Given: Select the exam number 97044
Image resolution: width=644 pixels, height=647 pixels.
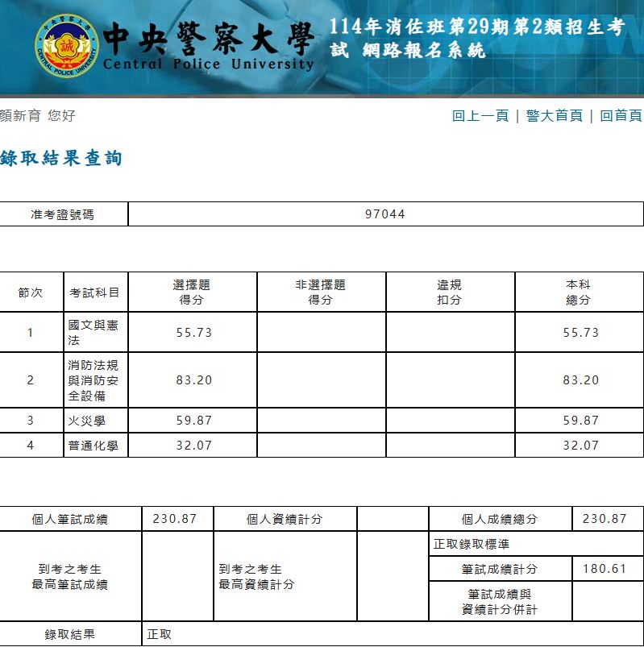Looking at the screenshot, I should click(x=385, y=214).
